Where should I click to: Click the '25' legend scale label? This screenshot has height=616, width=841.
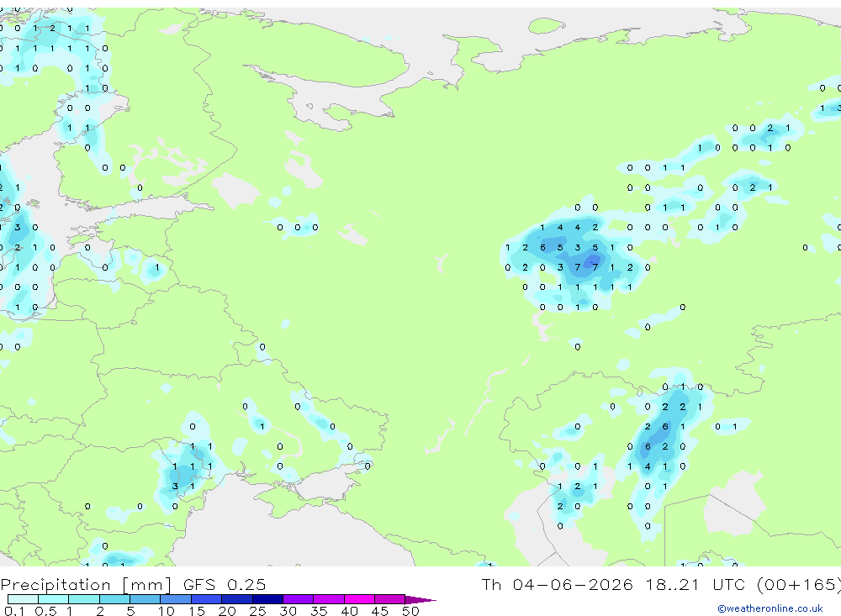tap(258, 611)
